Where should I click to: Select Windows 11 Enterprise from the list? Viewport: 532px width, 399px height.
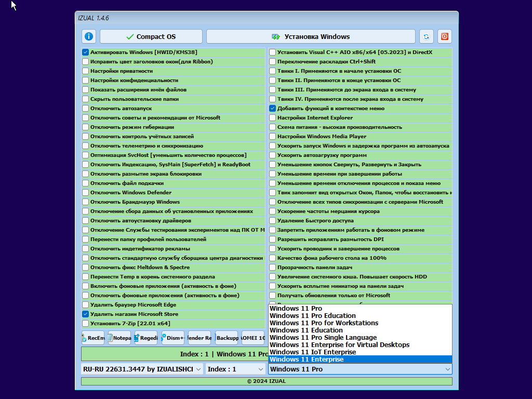(x=360, y=360)
